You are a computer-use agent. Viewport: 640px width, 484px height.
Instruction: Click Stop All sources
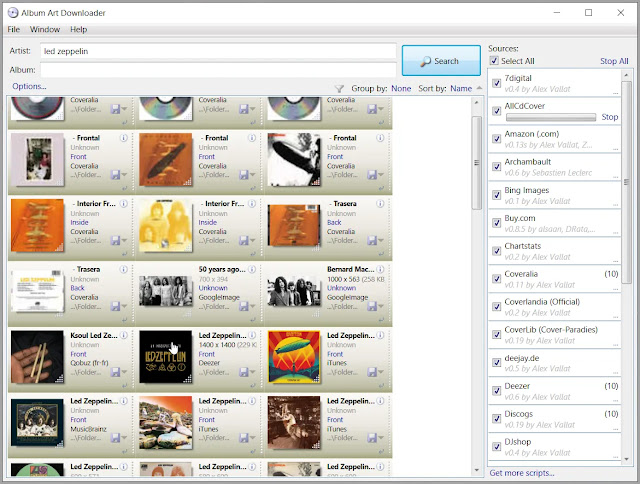click(x=614, y=61)
